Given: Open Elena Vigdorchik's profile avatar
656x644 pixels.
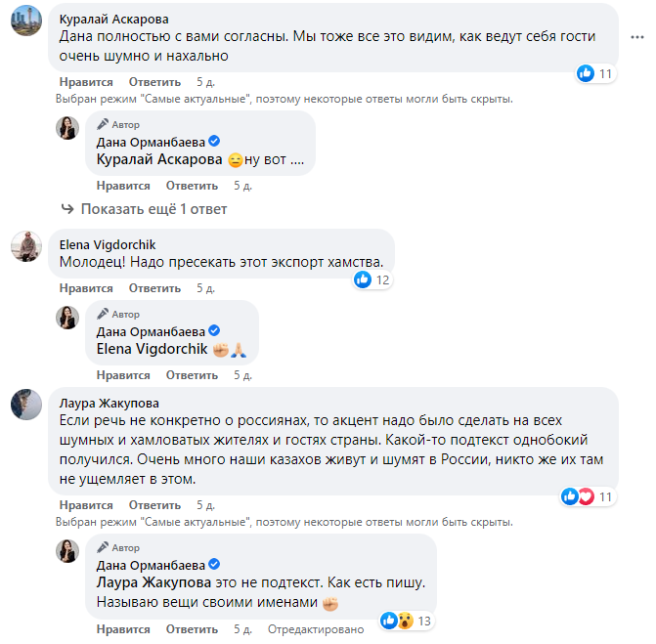Looking at the screenshot, I should pos(25,246).
